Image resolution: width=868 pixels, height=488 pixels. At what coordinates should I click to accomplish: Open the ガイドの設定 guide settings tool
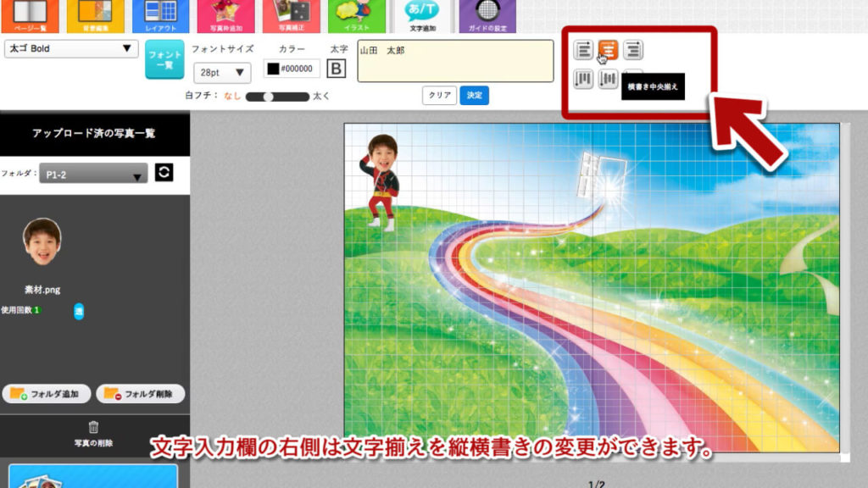487,16
